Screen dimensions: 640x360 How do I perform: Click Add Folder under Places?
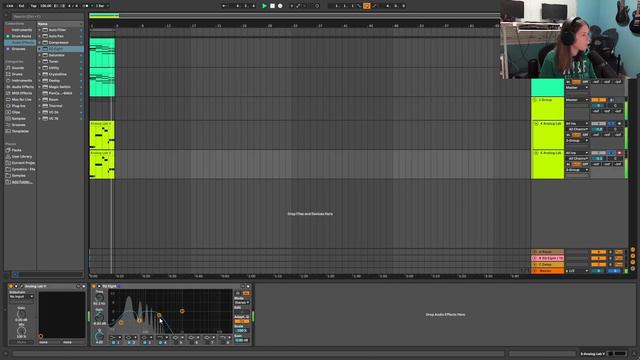[x=21, y=182]
